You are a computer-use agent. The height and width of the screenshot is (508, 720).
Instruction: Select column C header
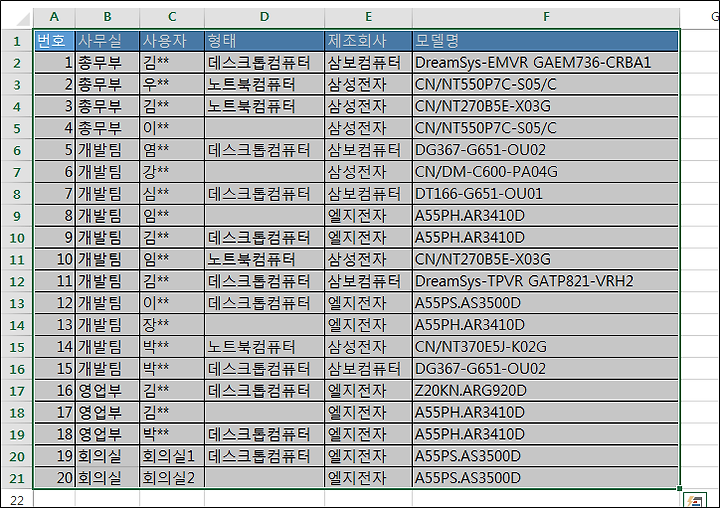[x=172, y=17]
